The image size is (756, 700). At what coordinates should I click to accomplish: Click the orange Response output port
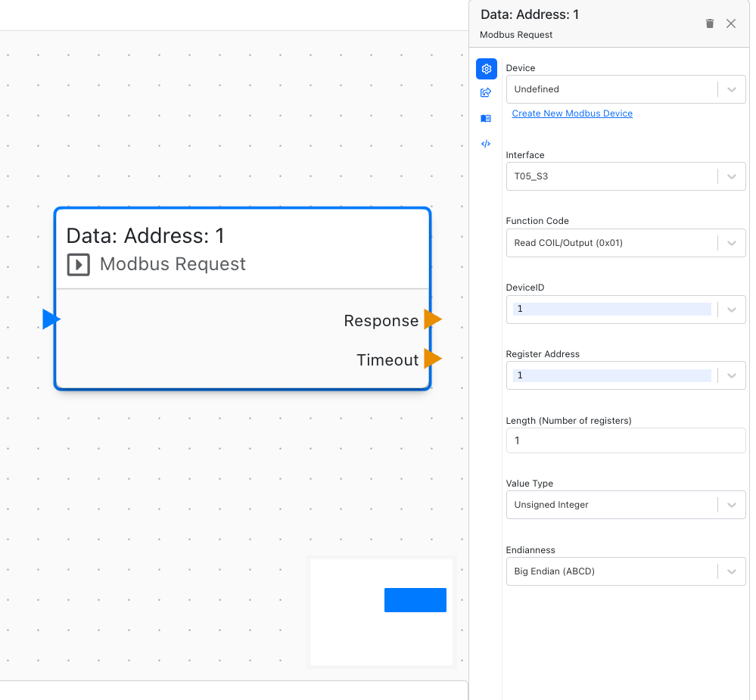[x=432, y=319]
